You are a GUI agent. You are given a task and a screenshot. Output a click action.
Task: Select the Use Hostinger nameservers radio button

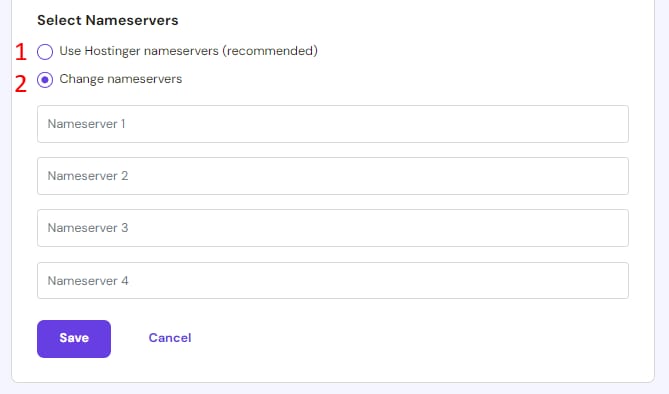tap(45, 52)
